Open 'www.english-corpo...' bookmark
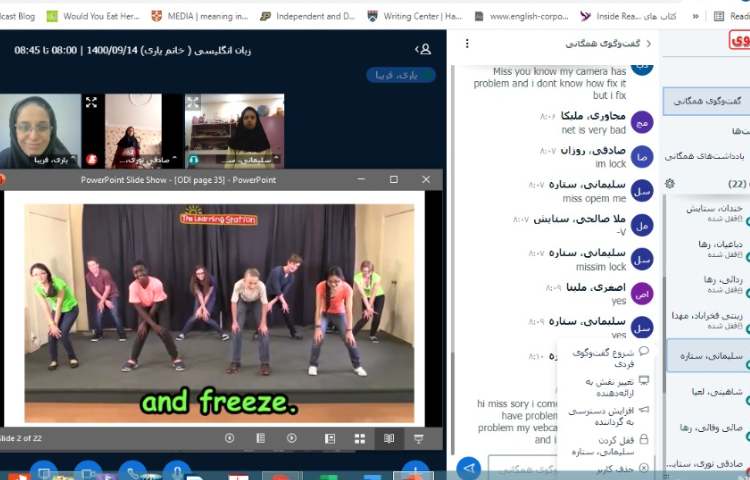The height and width of the screenshot is (480, 750). point(521,16)
